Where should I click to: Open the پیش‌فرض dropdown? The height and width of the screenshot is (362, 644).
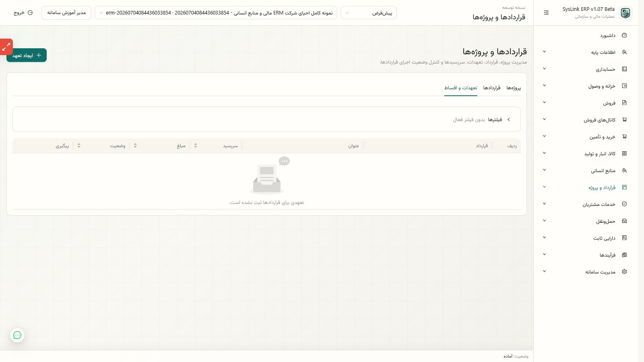point(369,13)
